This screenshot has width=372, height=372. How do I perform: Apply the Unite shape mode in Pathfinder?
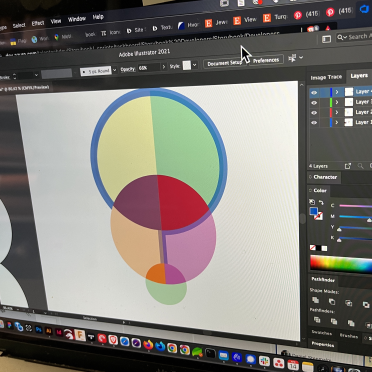(315, 300)
